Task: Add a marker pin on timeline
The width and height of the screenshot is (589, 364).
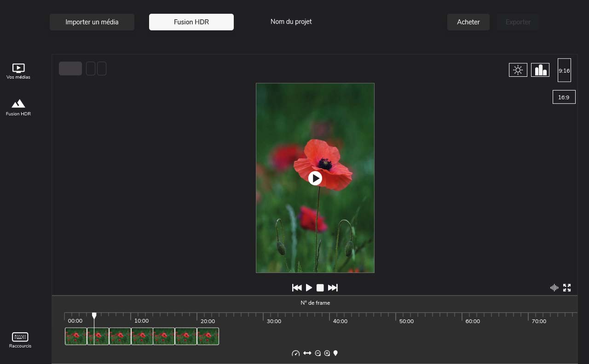Action: click(x=335, y=353)
